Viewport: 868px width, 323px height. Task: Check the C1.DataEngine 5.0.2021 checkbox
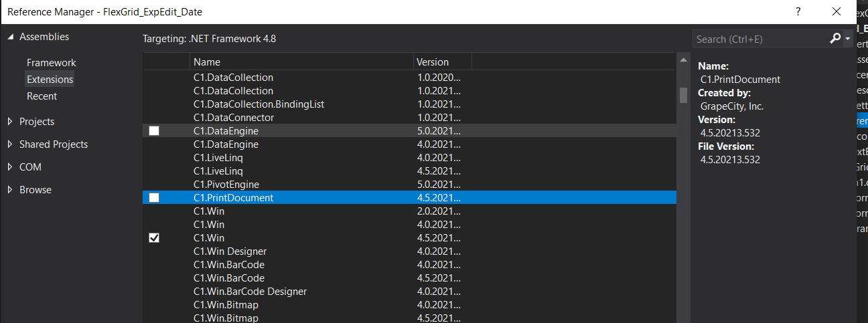(x=154, y=131)
